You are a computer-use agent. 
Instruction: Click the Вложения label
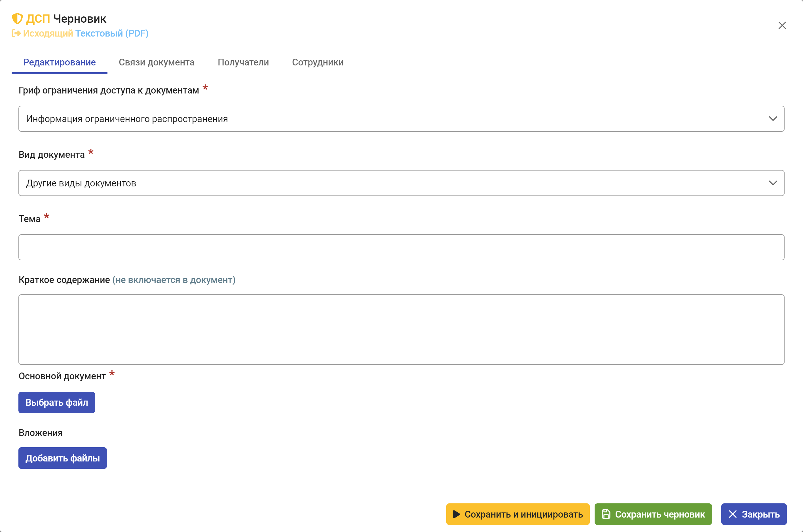pos(41,433)
